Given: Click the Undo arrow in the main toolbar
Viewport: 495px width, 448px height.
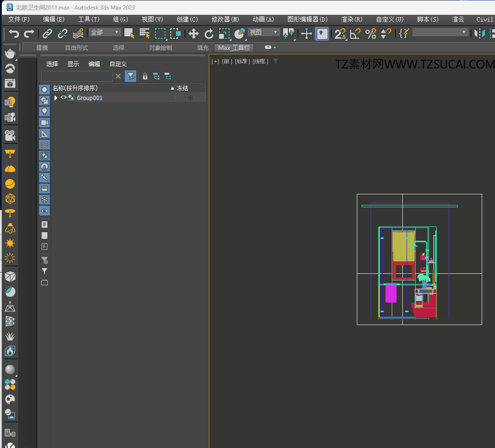Looking at the screenshot, I should coord(14,34).
